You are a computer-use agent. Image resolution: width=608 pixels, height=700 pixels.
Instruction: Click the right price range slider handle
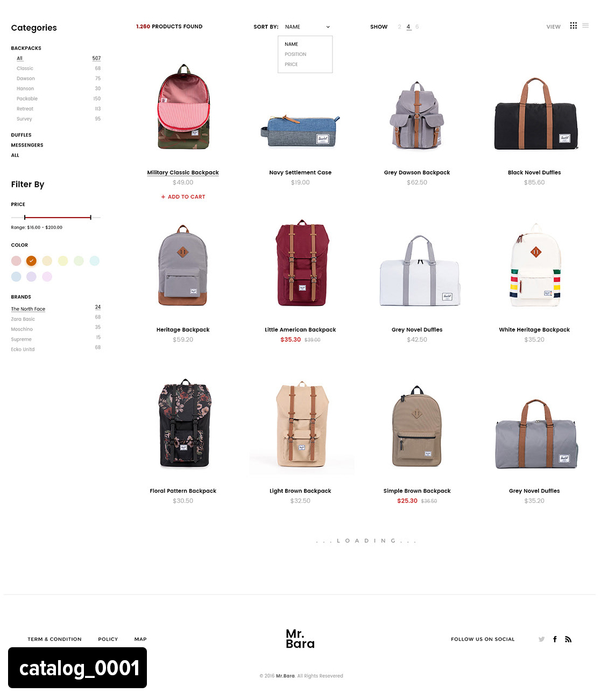pyautogui.click(x=90, y=218)
